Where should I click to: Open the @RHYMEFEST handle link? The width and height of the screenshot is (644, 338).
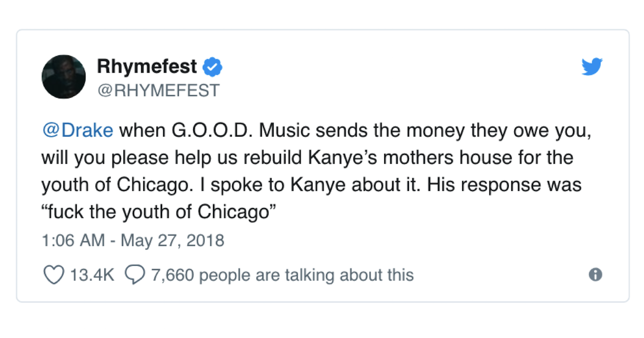pos(158,90)
